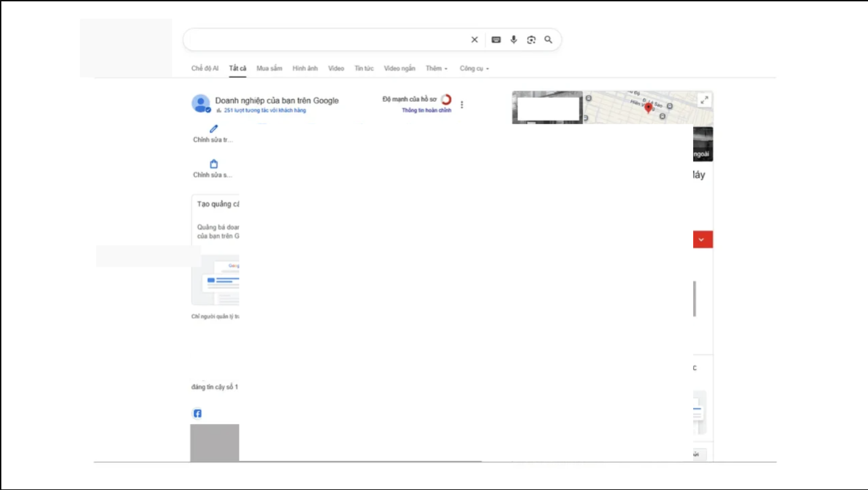Click the Thông tin hoàn chỉnh link

pyautogui.click(x=427, y=110)
